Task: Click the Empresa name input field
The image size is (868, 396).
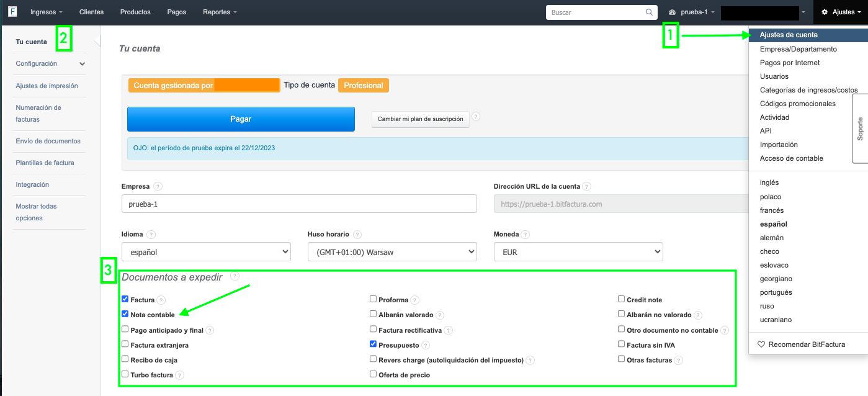Action: [299, 204]
